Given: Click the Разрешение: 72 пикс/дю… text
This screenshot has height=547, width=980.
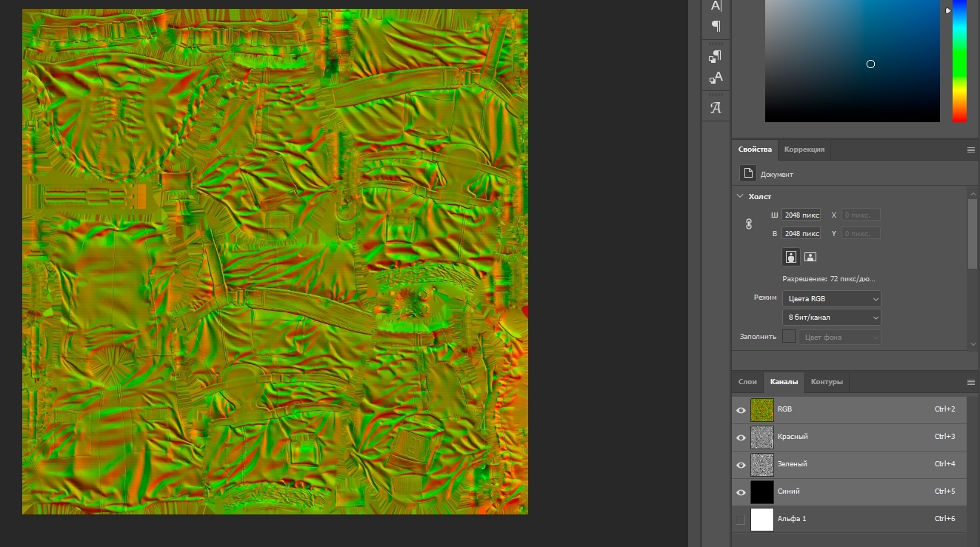Looking at the screenshot, I should 829,279.
